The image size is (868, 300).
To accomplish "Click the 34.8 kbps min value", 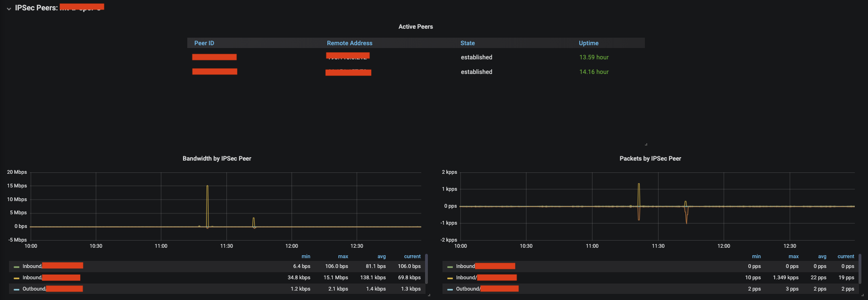I will (x=299, y=278).
